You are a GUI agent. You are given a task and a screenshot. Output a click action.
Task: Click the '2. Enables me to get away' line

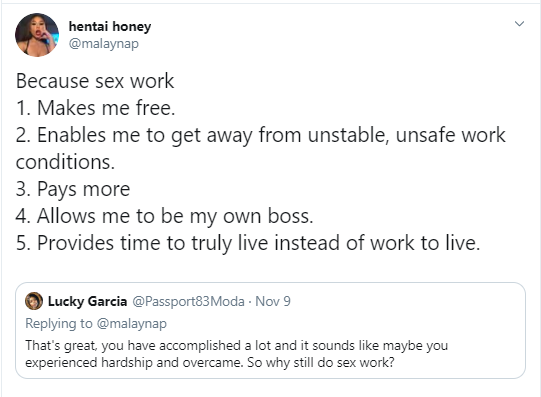click(x=260, y=135)
